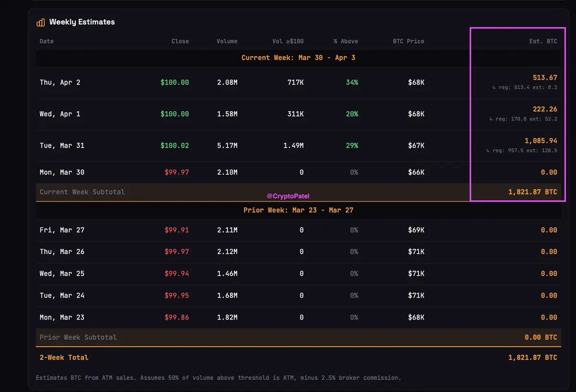Viewport: 576px width, 392px height.
Task: Click 1,821.87 BTC in 2-Week Total row
Action: (533, 357)
